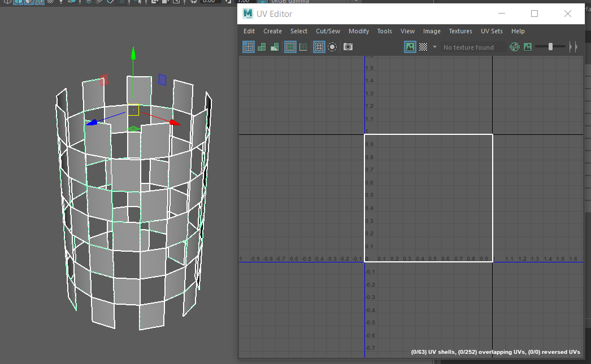
Task: Open the View menu
Action: click(x=407, y=31)
